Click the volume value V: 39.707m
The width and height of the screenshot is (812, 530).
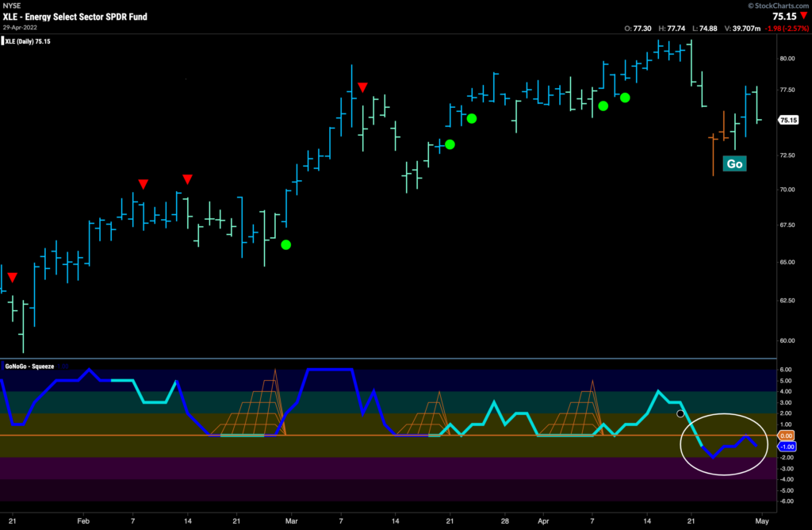[742, 29]
